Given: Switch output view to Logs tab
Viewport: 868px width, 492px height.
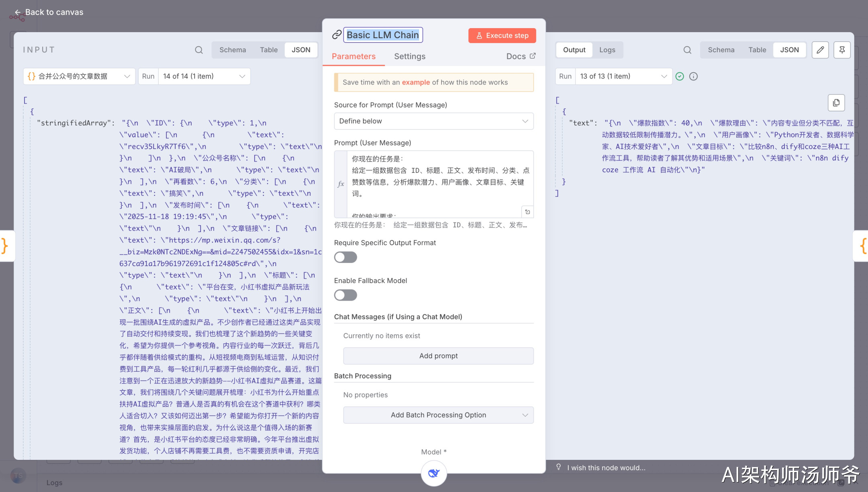Looking at the screenshot, I should [607, 50].
